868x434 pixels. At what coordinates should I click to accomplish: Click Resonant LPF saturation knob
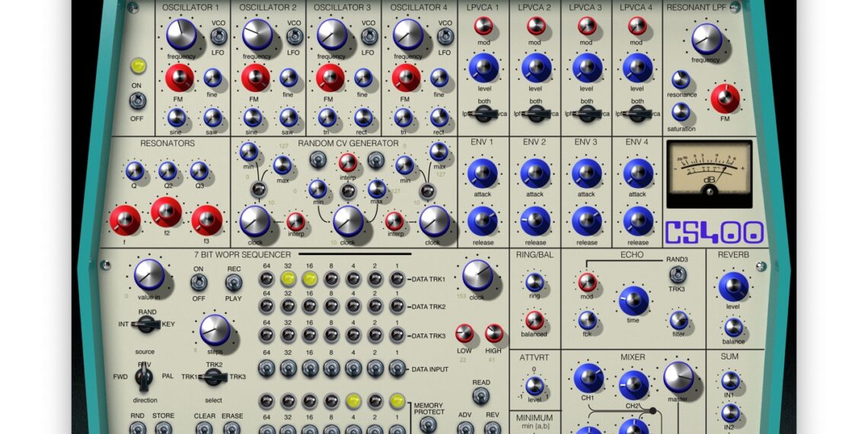[681, 112]
